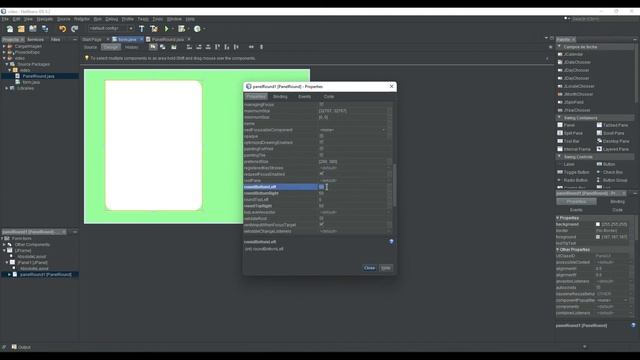Screen dimensions: 640x360
Task: Click the Debug Project toolbar icon
Action: click(x=182, y=29)
